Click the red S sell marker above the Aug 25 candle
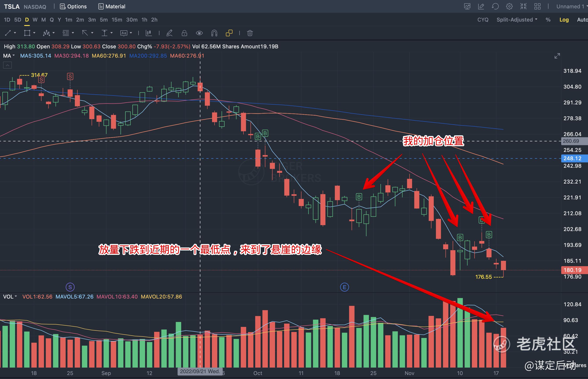Screen dimensions: 588x379 (x=70, y=77)
